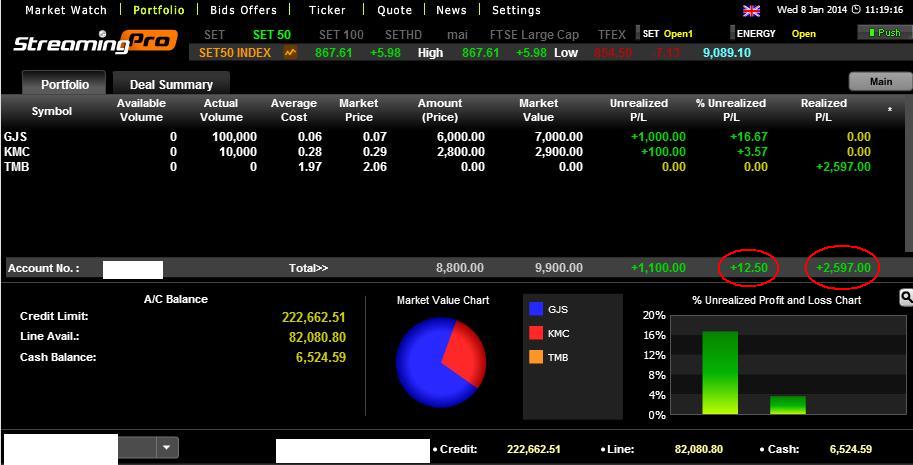
Task: Click the Average Cost column header
Action: coord(294,110)
